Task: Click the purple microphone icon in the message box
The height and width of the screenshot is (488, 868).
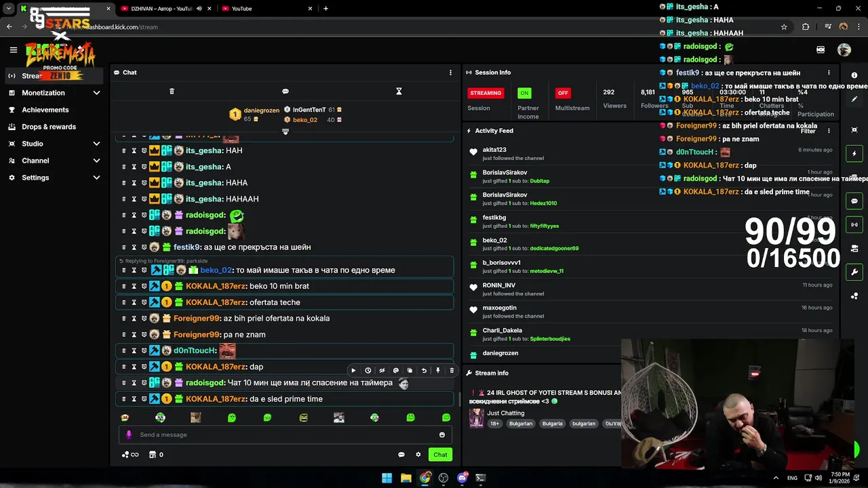Action: click(x=129, y=435)
